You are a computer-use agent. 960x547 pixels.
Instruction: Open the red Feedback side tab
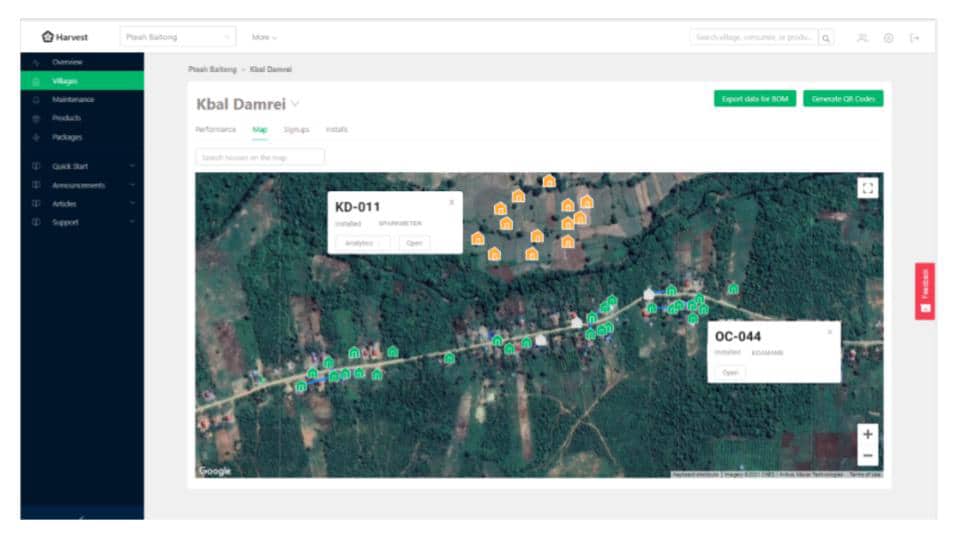coord(924,291)
